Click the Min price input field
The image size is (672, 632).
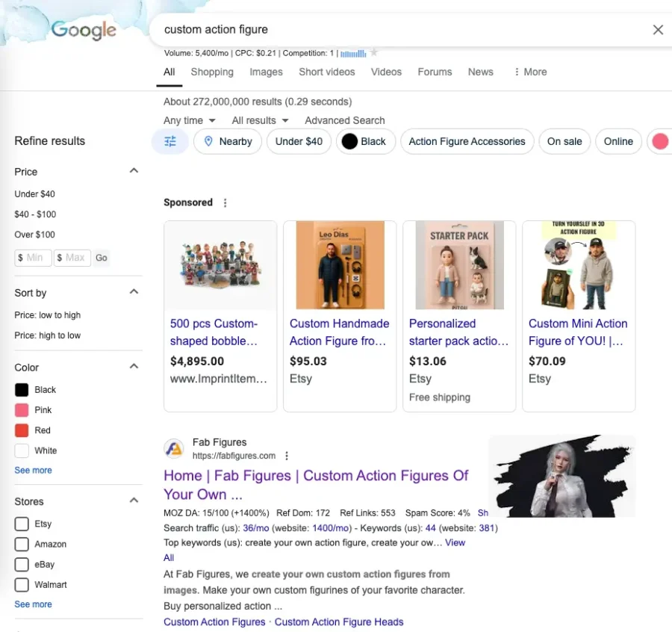(33, 258)
